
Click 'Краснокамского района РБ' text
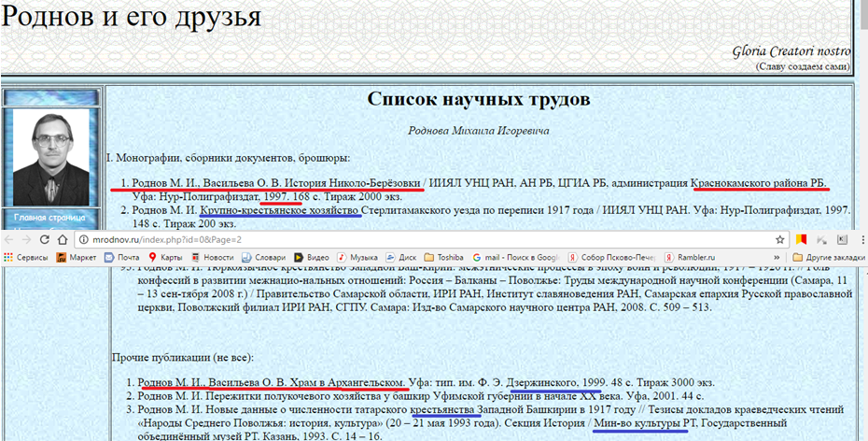[x=759, y=183]
